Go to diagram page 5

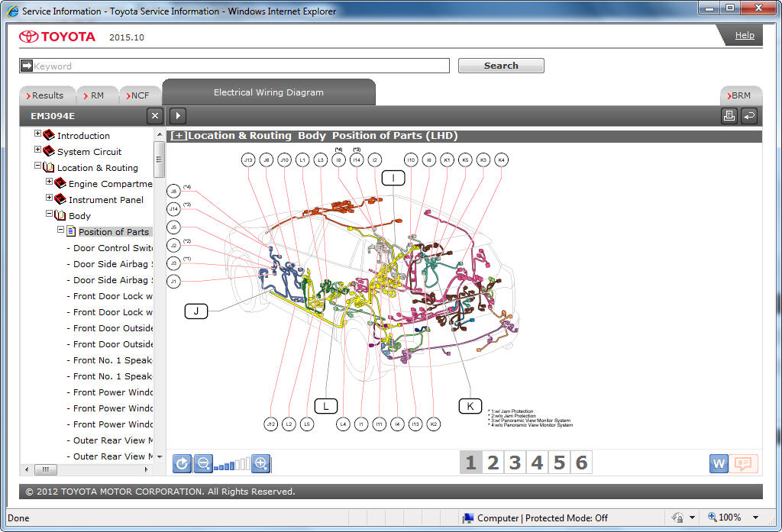pos(559,463)
